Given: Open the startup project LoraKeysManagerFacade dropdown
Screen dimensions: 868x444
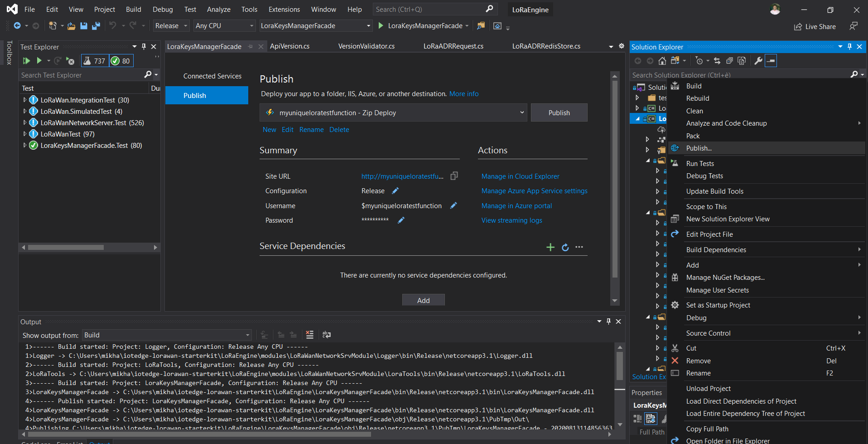Looking at the screenshot, I should tap(316, 26).
